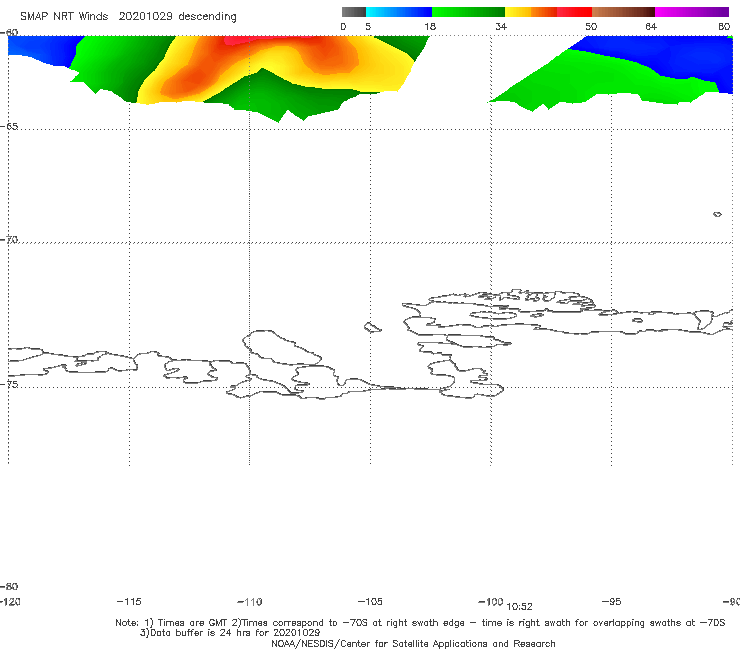
Task: Click the small island outline near -105 longitude
Action: point(372,327)
